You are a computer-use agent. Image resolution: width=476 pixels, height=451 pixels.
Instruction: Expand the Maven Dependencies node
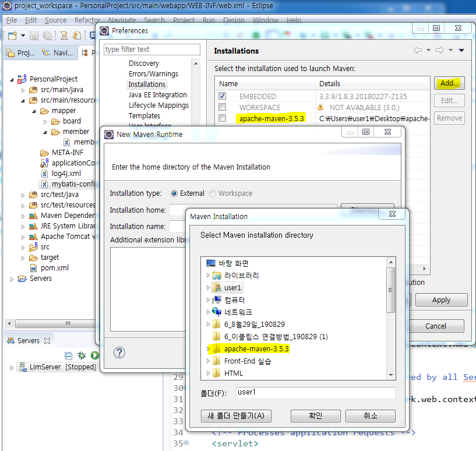23,216
